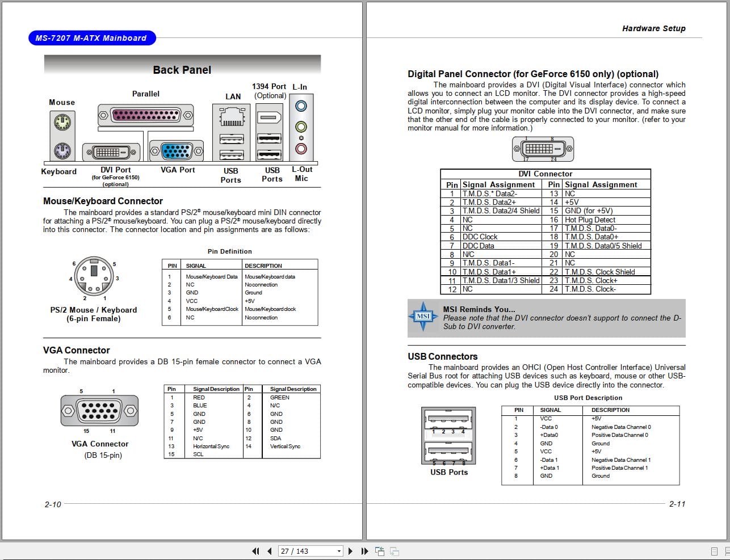Click the Mouse/Keyboard Clock signal cell
This screenshot has height=560, width=730.
(212, 309)
